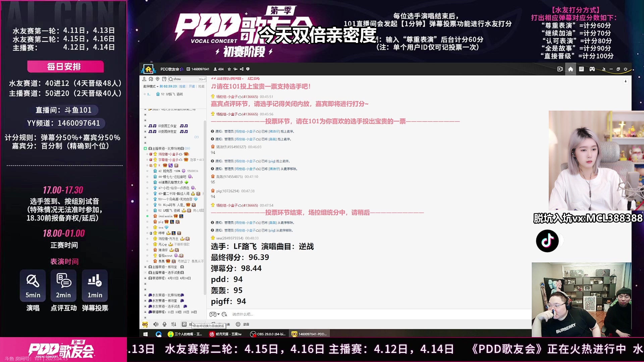Image resolution: width=644 pixels, height=362 pixels.
Task: Open the audio mixer settings icon
Action: click(x=173, y=324)
